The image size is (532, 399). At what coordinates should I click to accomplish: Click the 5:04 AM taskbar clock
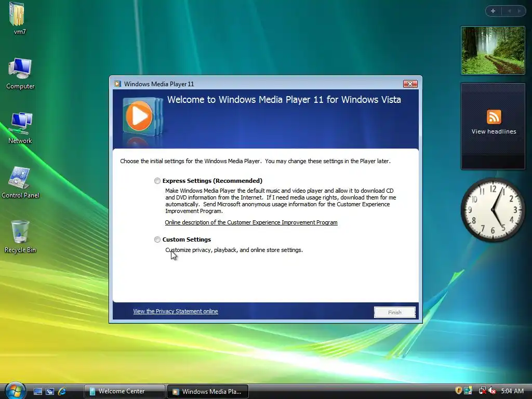coord(512,391)
